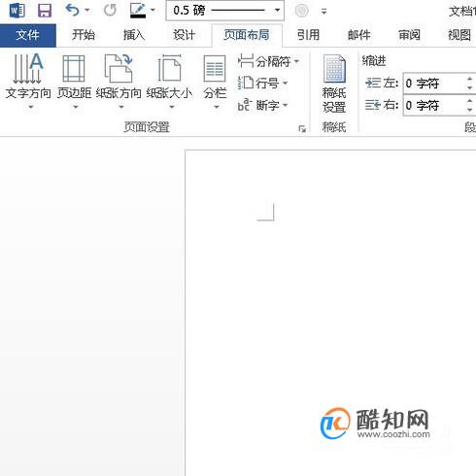Screen dimensions: 476x476
Task: Decrease the left indent with down arrow
Action: coord(470,88)
